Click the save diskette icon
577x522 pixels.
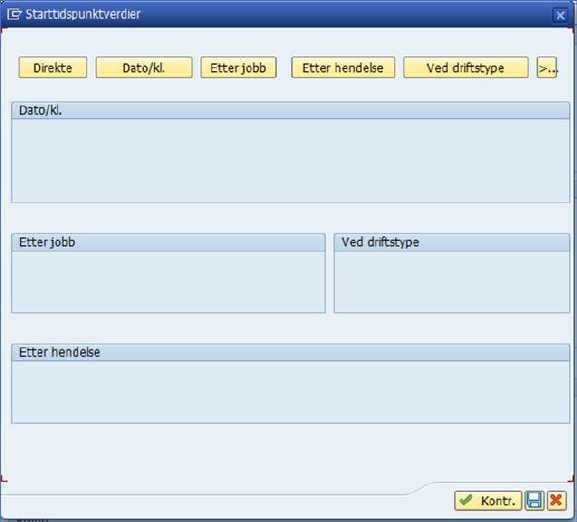coord(534,501)
